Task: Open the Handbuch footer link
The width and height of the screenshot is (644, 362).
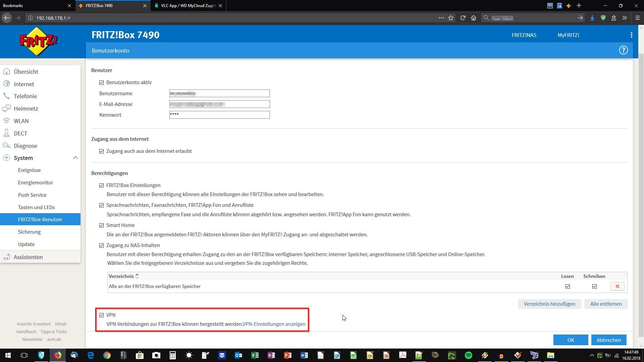Action: pyautogui.click(x=26, y=332)
